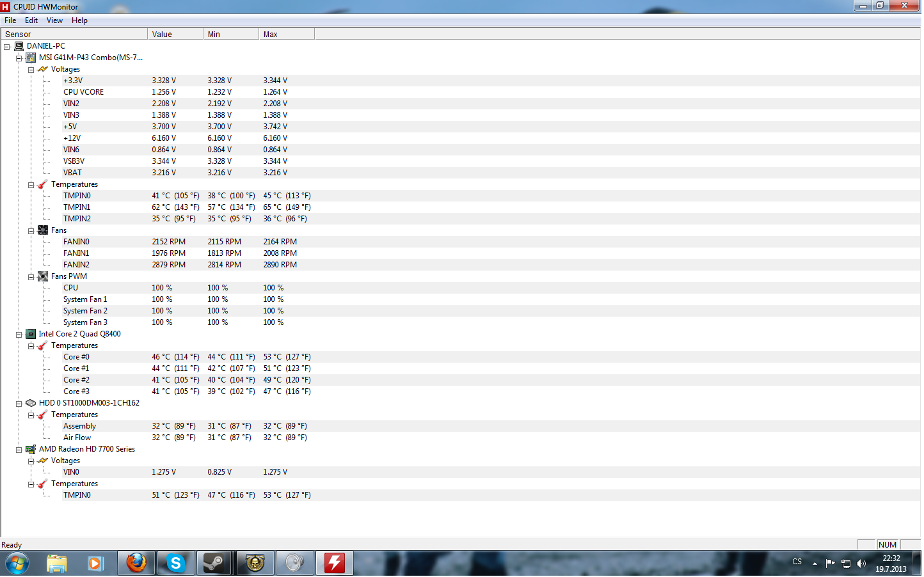Click the Fans PWM group icon
The height and width of the screenshot is (577, 924).
coord(43,276)
